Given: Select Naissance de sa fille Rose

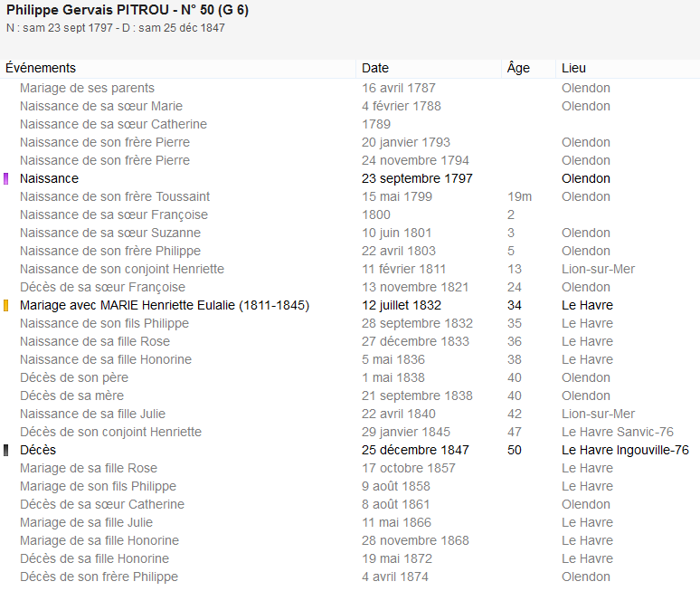Looking at the screenshot, I should point(350,342).
